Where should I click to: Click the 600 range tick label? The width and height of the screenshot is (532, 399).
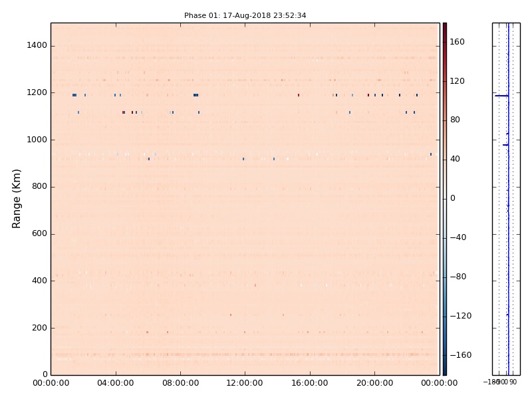(x=39, y=234)
